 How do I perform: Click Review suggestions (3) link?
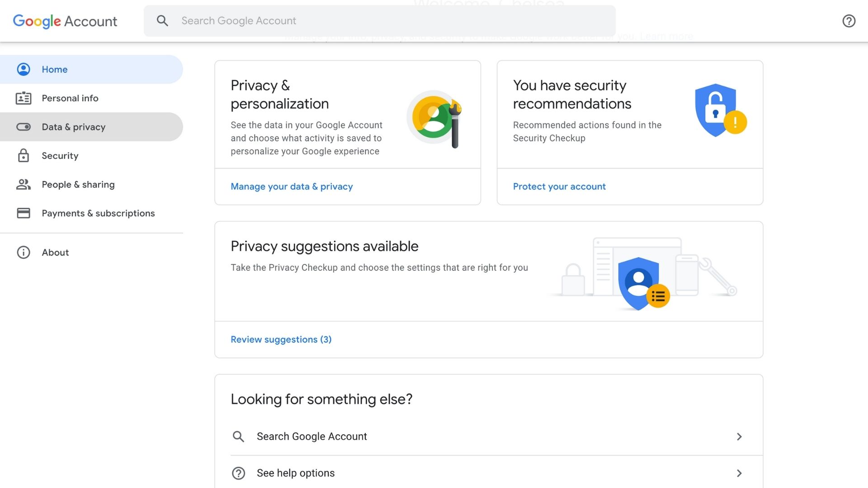click(281, 339)
